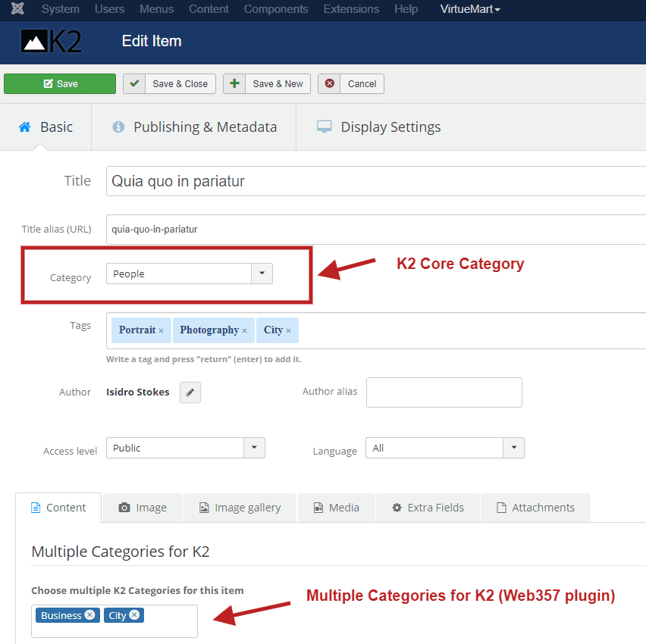
Task: Select the Image gallery sub-tab
Action: click(240, 508)
